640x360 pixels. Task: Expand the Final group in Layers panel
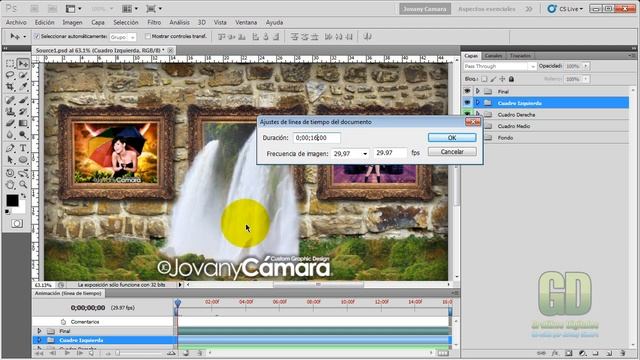click(x=478, y=91)
